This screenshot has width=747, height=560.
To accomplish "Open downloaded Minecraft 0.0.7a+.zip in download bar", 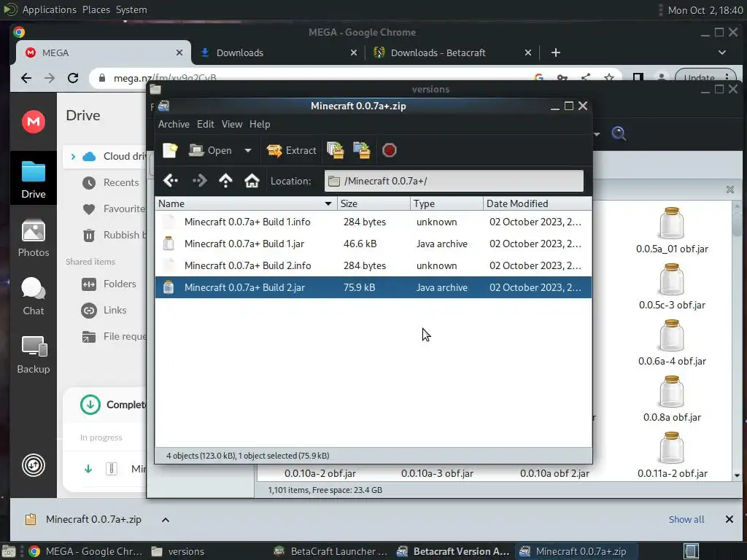I will click(x=84, y=519).
